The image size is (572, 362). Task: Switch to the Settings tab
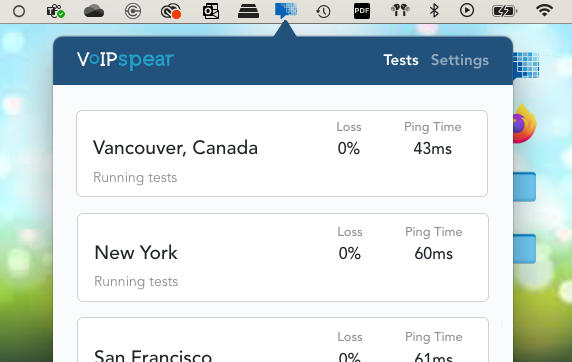pyautogui.click(x=460, y=60)
